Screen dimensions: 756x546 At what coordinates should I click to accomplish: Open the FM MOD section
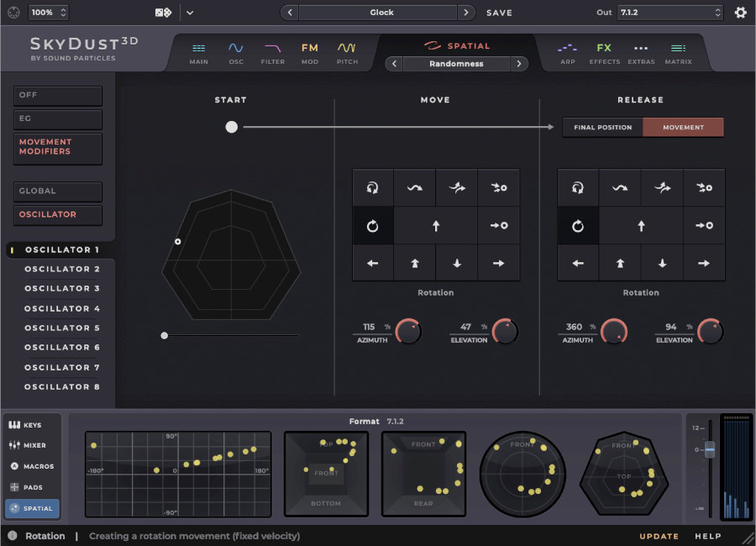(309, 52)
